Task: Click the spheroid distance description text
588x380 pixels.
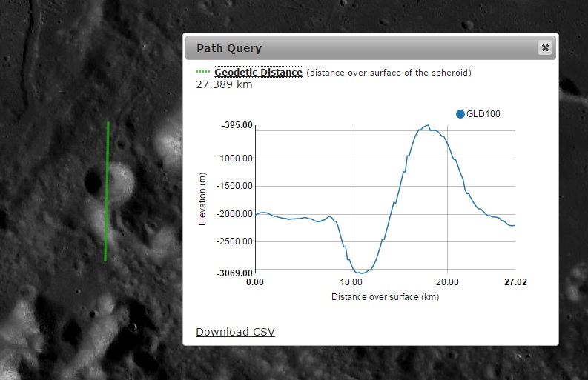Action: point(389,73)
